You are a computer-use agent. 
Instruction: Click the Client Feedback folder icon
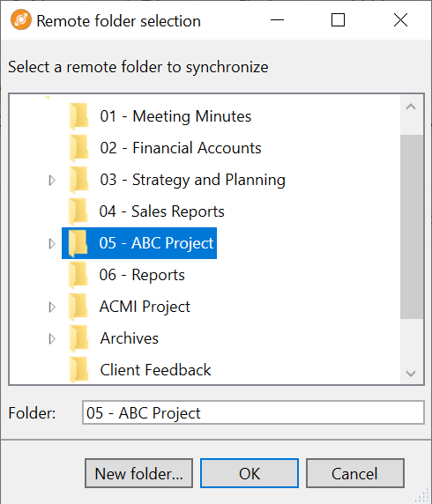click(78, 370)
